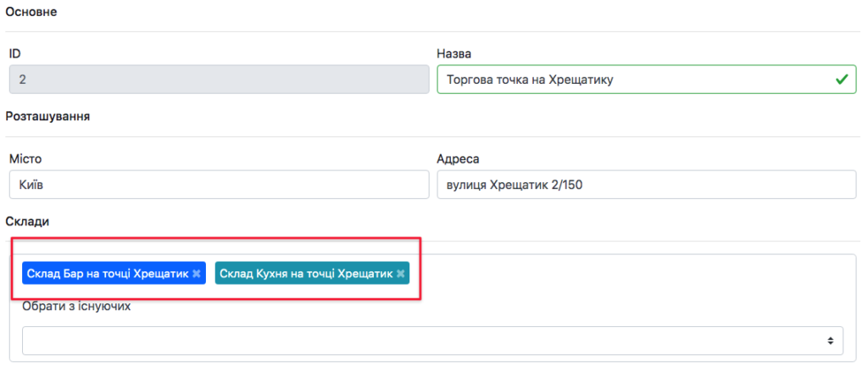Click the 'ID' field label

(x=15, y=53)
